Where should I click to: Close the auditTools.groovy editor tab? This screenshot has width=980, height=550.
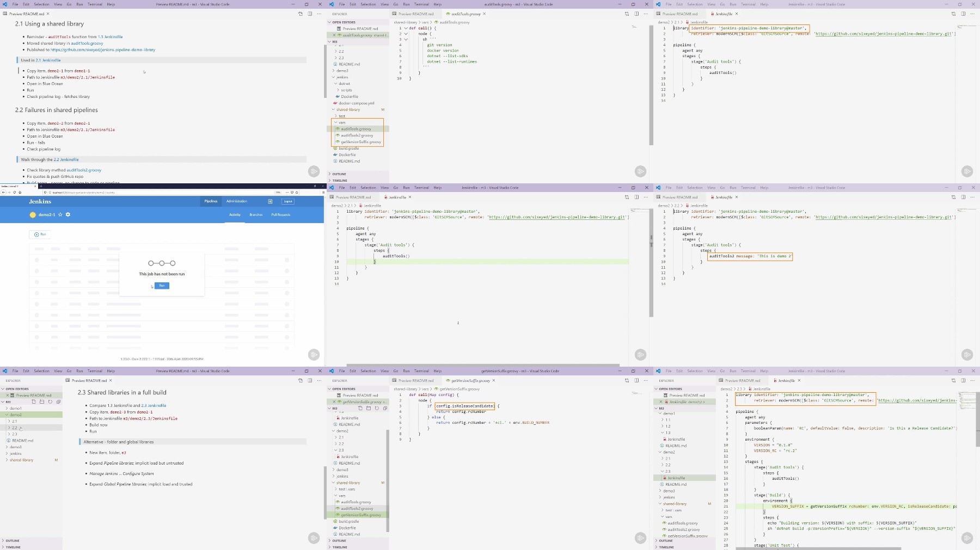point(485,14)
